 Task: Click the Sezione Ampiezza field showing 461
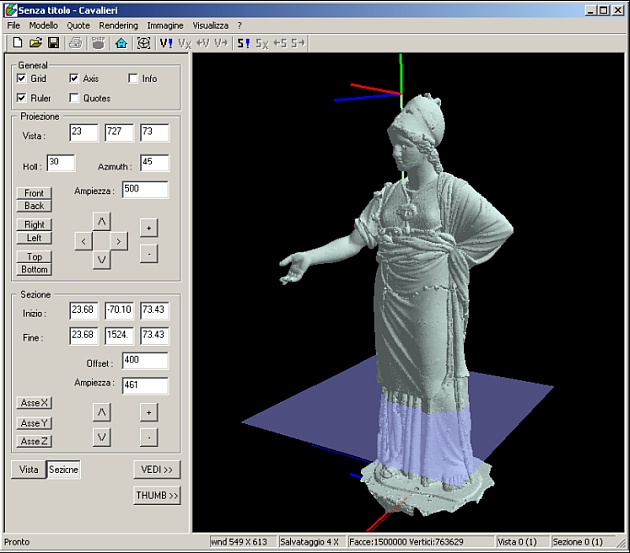click(145, 385)
